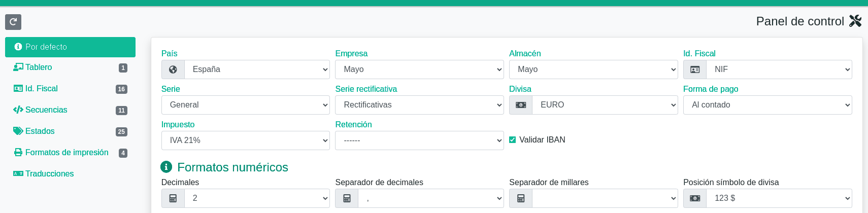Click the globe icon beside País

(173, 69)
